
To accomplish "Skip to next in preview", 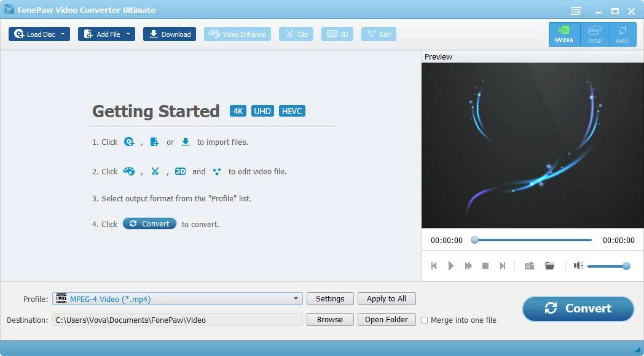I will click(x=502, y=266).
